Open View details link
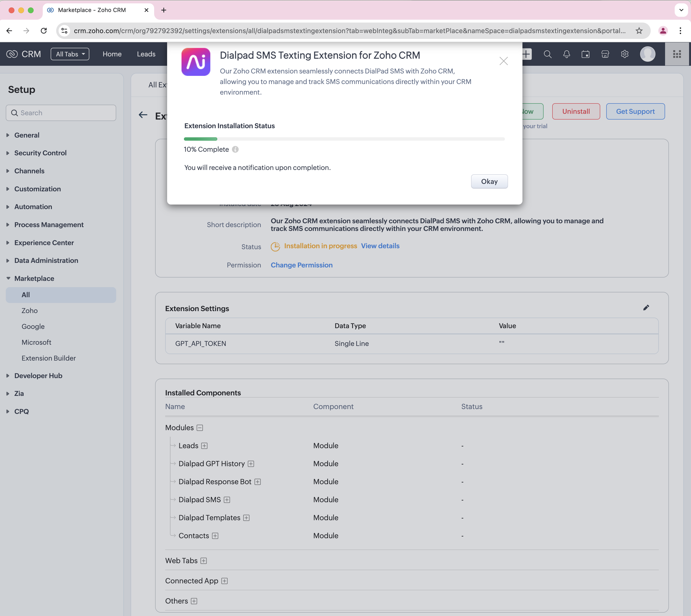This screenshot has width=691, height=616. [380, 246]
